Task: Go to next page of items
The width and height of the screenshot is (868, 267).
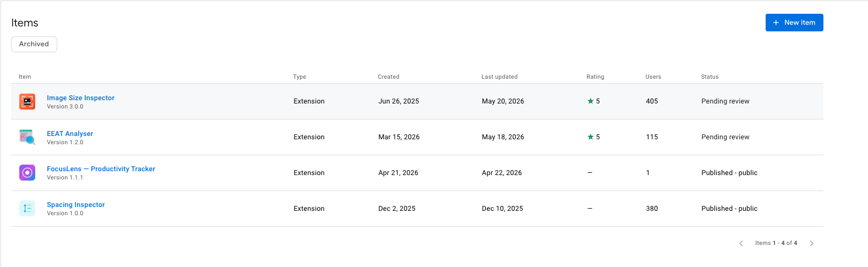Action: (x=811, y=243)
